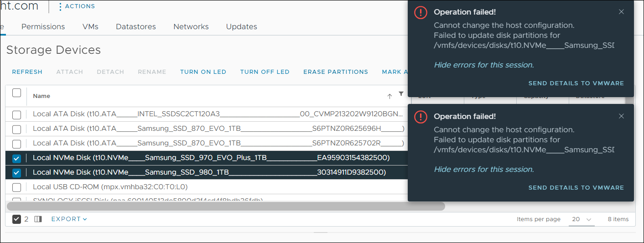
Task: Uncheck the Samsung SSD 970 EVO Plus disk
Action: [16, 159]
